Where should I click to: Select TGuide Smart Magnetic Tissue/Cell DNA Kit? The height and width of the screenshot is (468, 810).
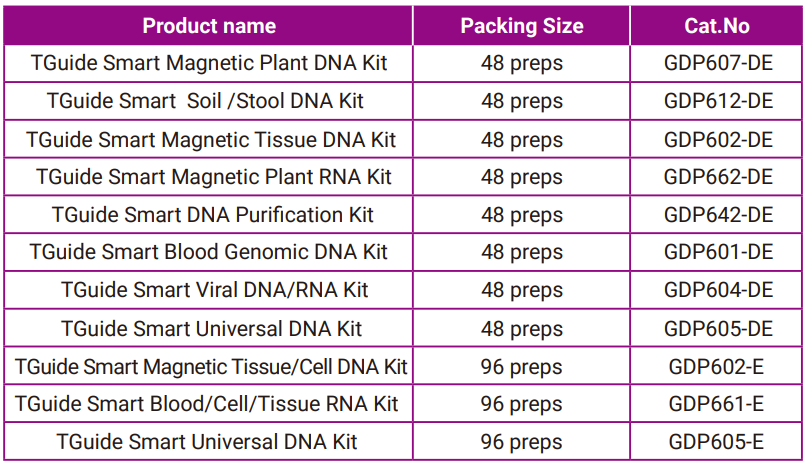point(211,366)
